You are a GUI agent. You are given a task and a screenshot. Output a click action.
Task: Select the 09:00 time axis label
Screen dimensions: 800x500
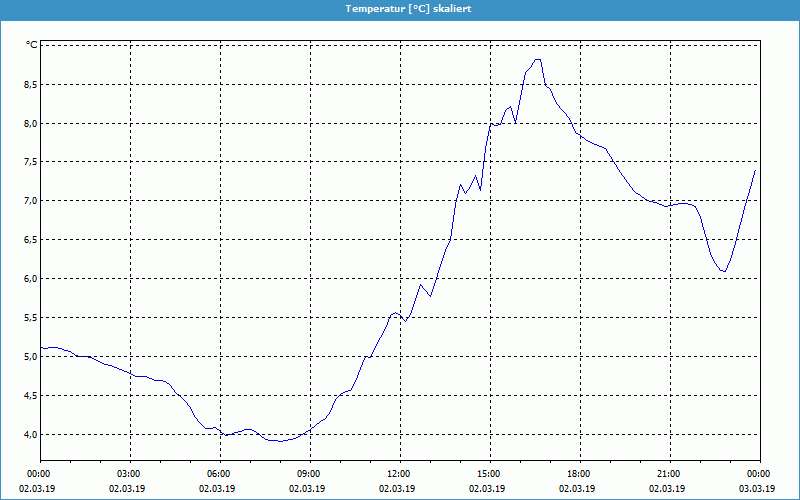pos(309,474)
